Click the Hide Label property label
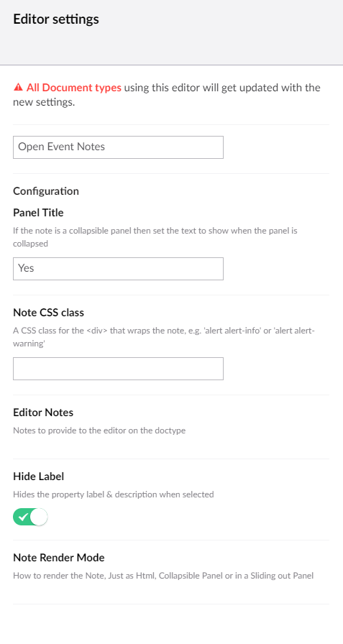Screen dimensions: 343x644 coord(39,477)
